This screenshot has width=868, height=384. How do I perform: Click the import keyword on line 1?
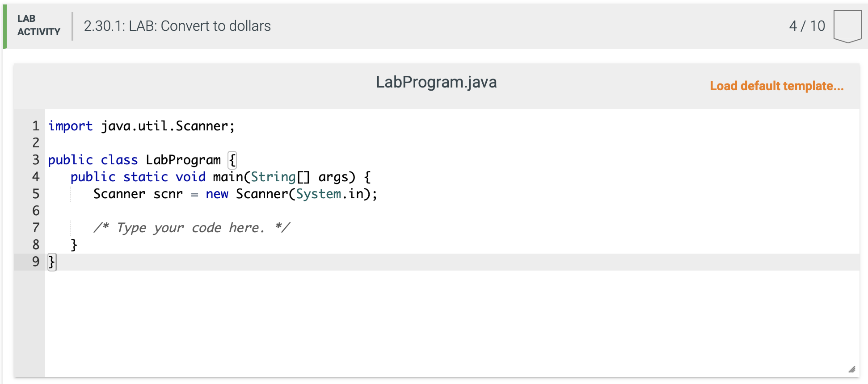[70, 126]
